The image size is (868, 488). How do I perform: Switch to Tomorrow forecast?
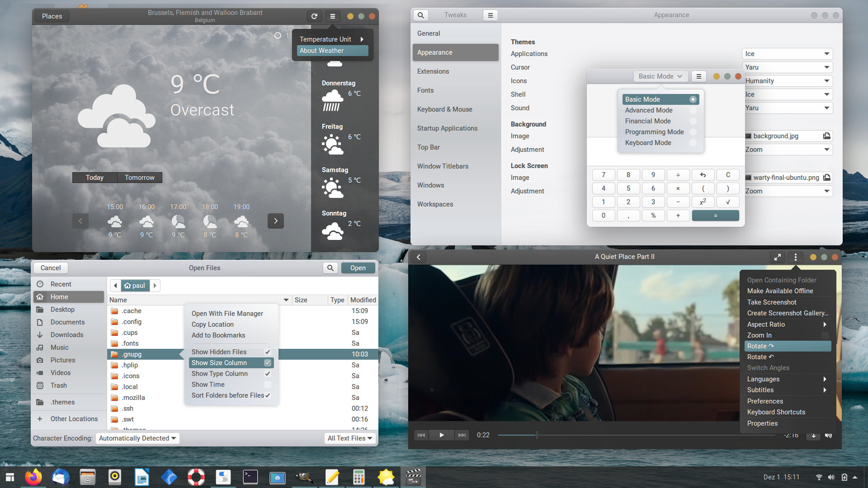pos(140,178)
